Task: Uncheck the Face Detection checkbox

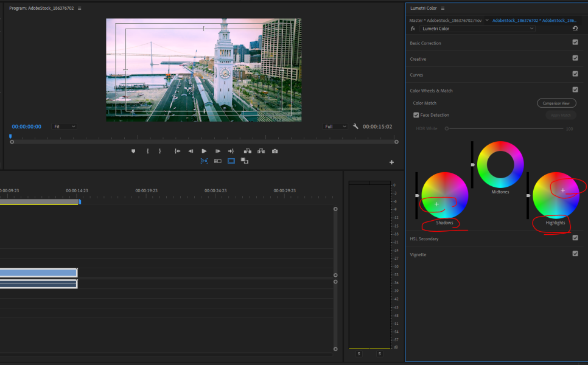Action: tap(416, 115)
